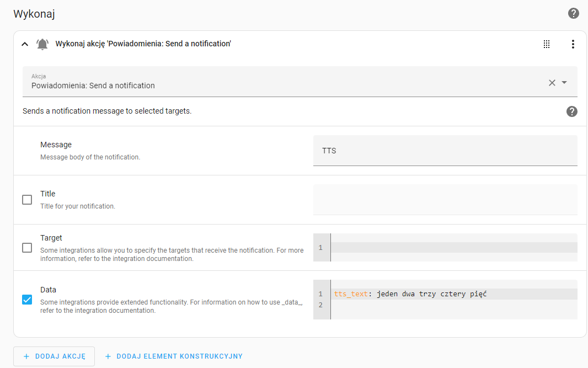Image resolution: width=588 pixels, height=368 pixels.
Task: Enable the Target checkbox
Action: click(27, 248)
